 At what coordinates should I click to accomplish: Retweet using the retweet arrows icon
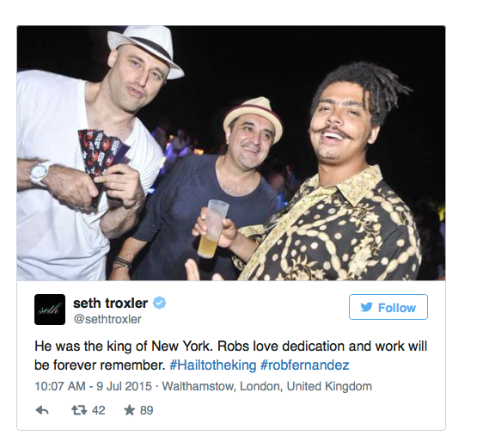[79, 410]
